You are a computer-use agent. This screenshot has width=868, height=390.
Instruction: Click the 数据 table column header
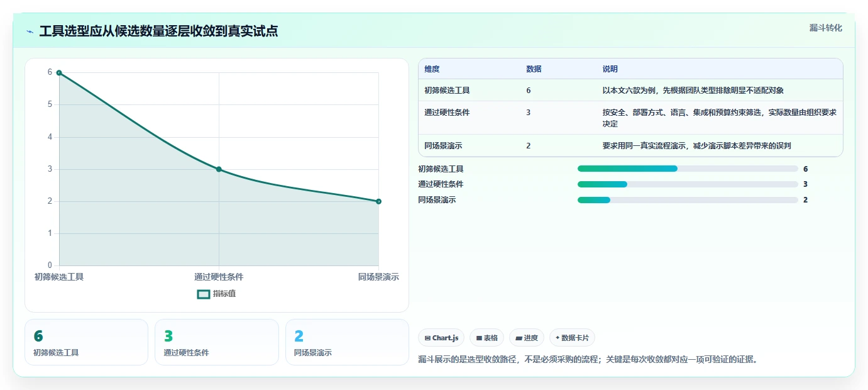[x=534, y=69]
